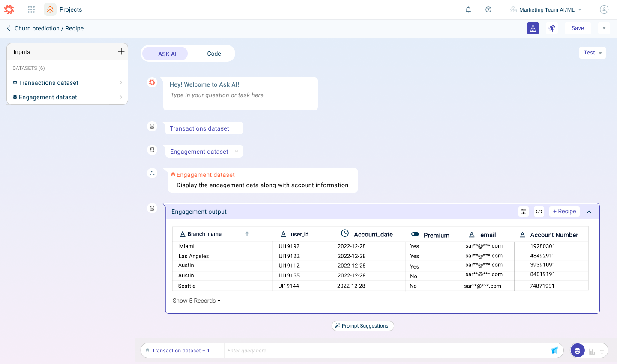Send the query using the paper plane icon
The width and height of the screenshot is (617, 364).
554,350
